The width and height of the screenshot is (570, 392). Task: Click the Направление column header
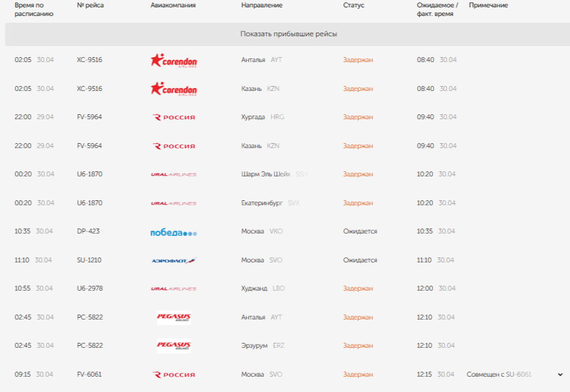point(262,6)
